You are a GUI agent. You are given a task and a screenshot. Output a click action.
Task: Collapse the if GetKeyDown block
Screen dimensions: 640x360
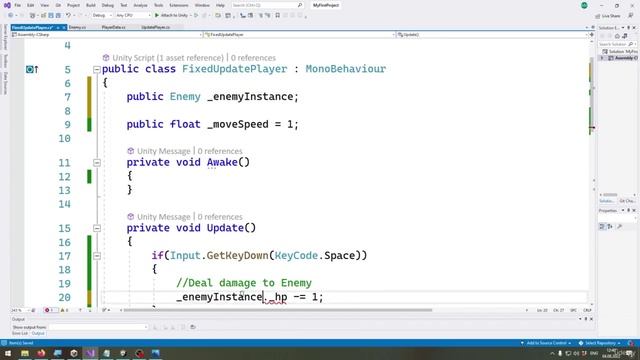pos(97,256)
